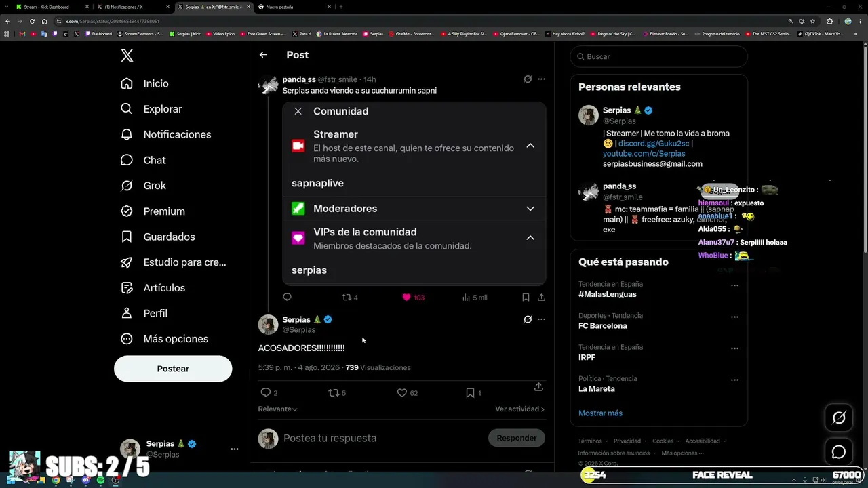Open Explorar from the sidebar
The image size is (868, 488).
click(x=151, y=109)
